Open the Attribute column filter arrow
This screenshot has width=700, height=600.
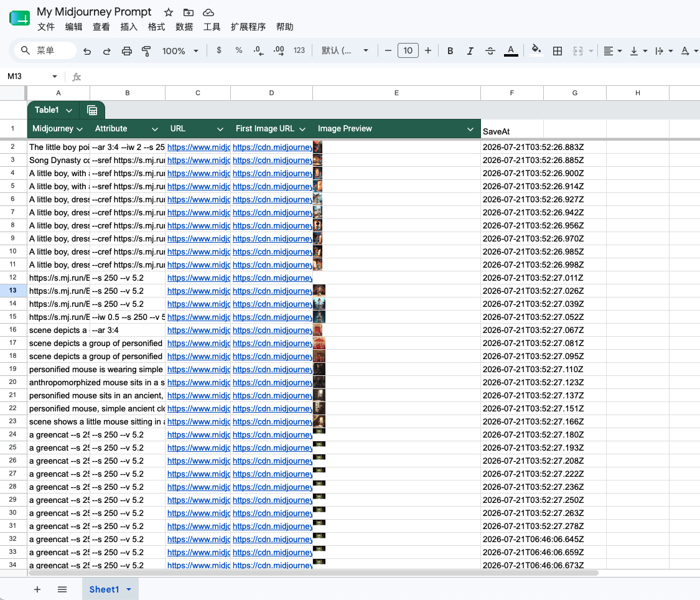tap(154, 129)
